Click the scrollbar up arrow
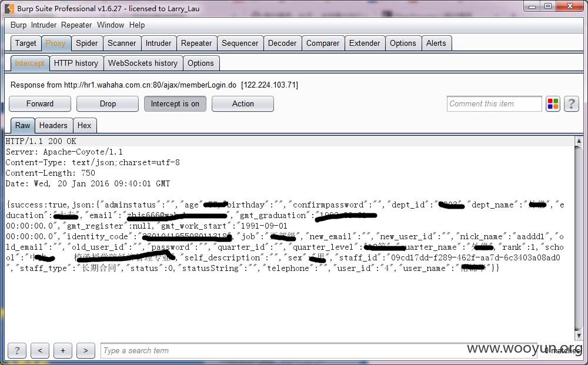Image resolution: width=588 pixels, height=365 pixels. pyautogui.click(x=579, y=141)
